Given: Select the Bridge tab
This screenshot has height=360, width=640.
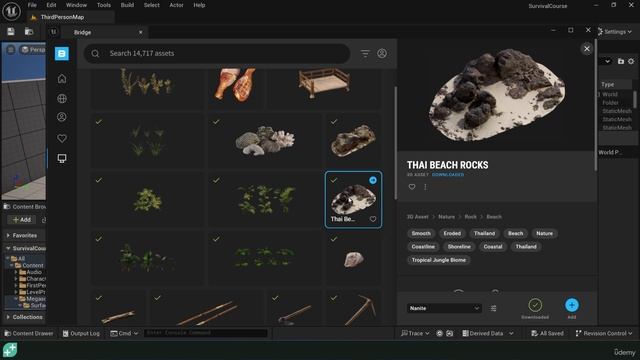Looking at the screenshot, I should (x=82, y=32).
